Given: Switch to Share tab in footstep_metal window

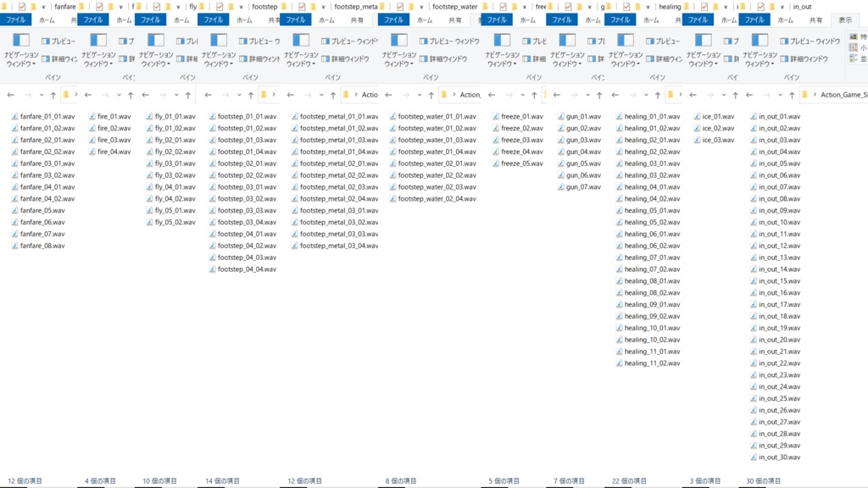Looking at the screenshot, I should (357, 20).
